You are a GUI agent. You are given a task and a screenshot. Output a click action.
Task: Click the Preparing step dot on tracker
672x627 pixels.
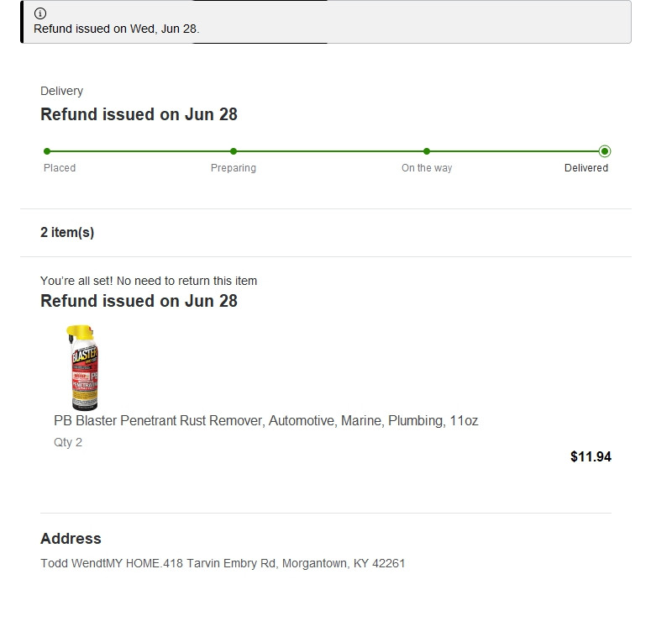(234, 151)
